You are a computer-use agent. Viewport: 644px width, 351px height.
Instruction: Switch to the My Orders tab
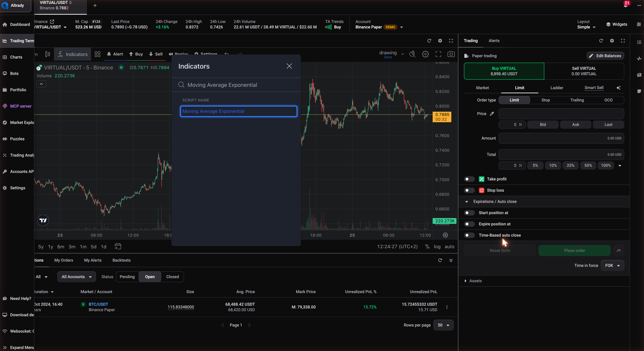(x=64, y=260)
